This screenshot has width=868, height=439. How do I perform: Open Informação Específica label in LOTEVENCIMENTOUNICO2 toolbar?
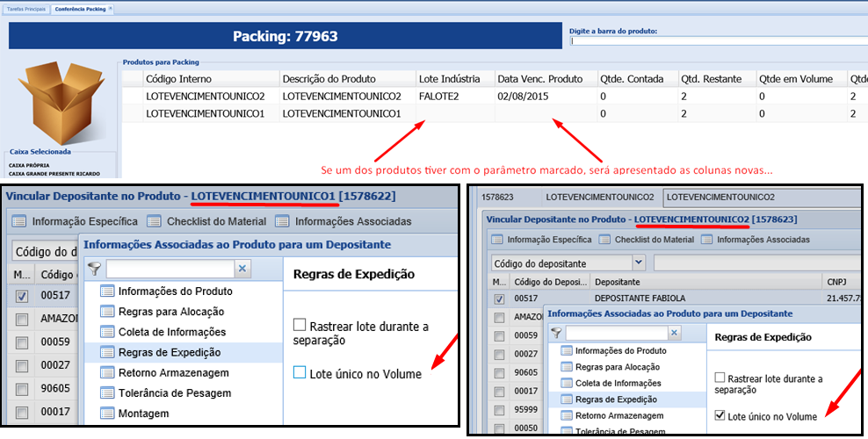[549, 240]
